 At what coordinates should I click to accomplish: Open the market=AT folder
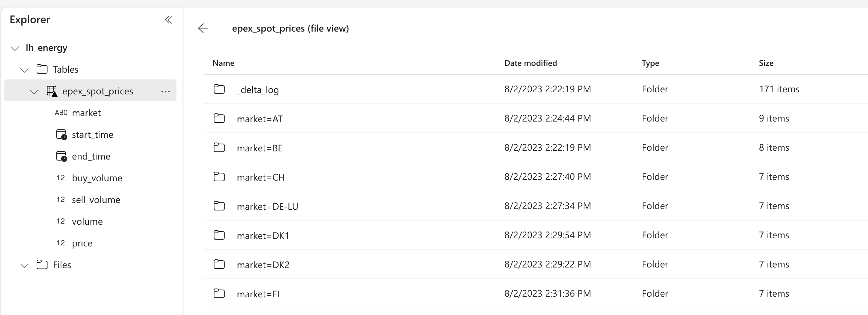click(260, 119)
